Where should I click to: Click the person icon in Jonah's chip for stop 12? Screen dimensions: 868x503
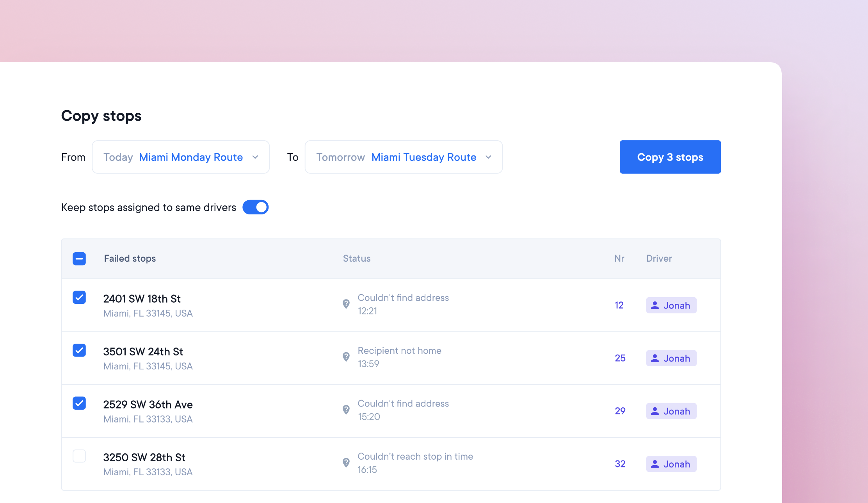pyautogui.click(x=655, y=305)
